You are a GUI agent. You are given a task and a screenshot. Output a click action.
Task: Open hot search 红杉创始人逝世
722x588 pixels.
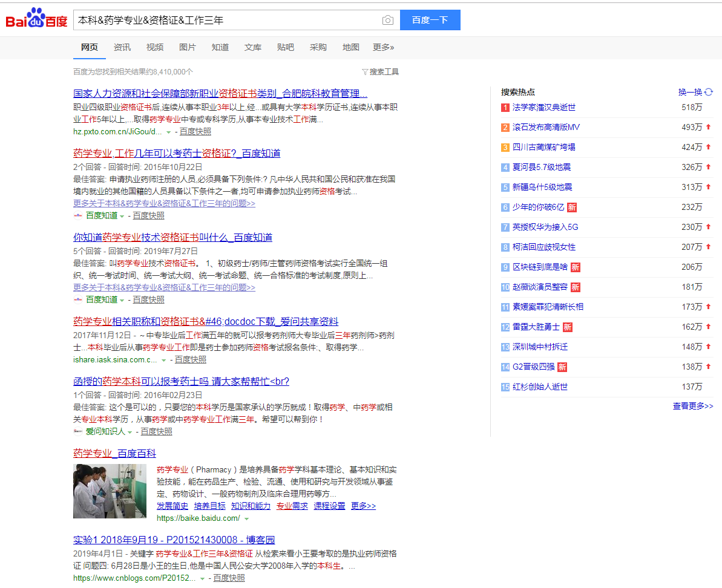tap(540, 387)
